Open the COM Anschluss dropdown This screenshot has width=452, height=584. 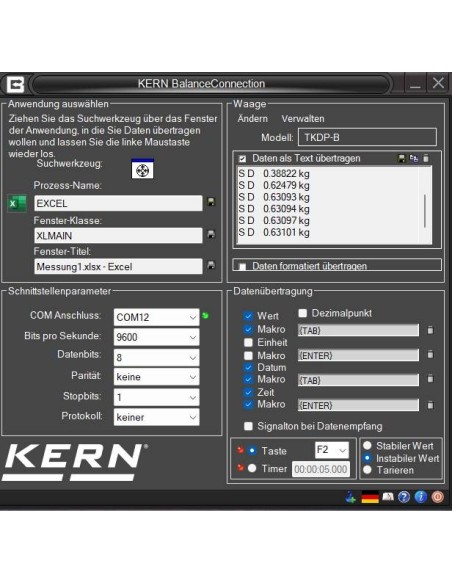click(x=156, y=317)
